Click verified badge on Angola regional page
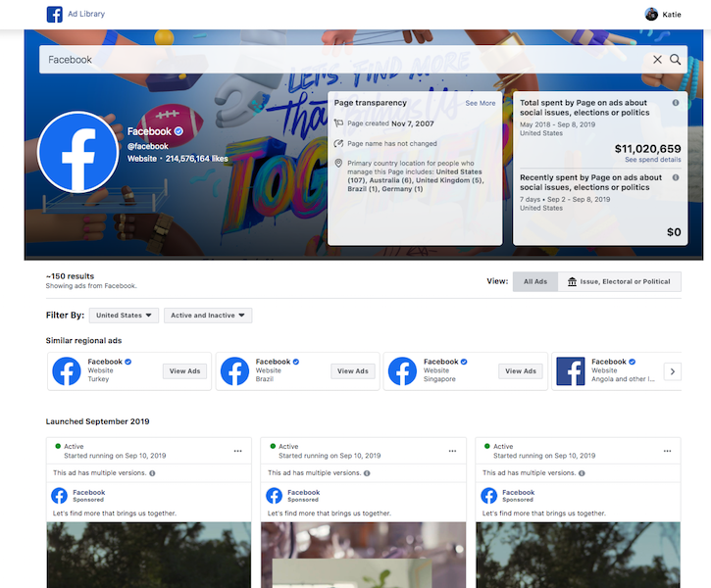 [x=633, y=362]
